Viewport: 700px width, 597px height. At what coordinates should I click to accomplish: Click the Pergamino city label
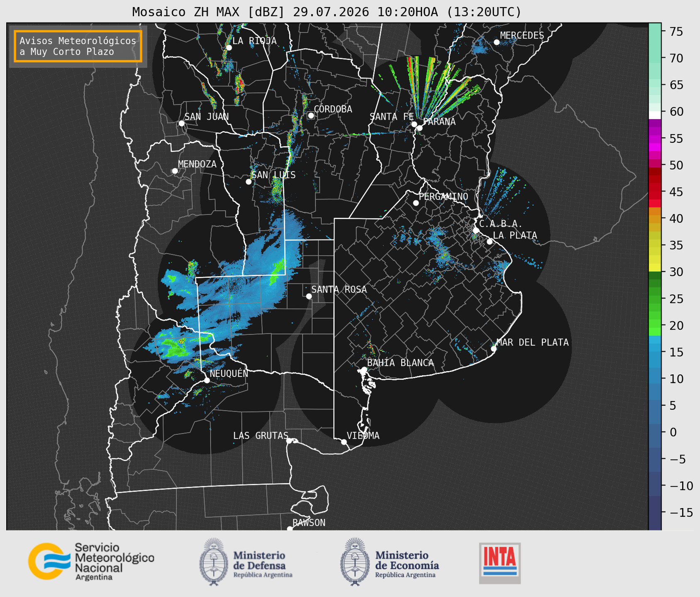tap(444, 196)
